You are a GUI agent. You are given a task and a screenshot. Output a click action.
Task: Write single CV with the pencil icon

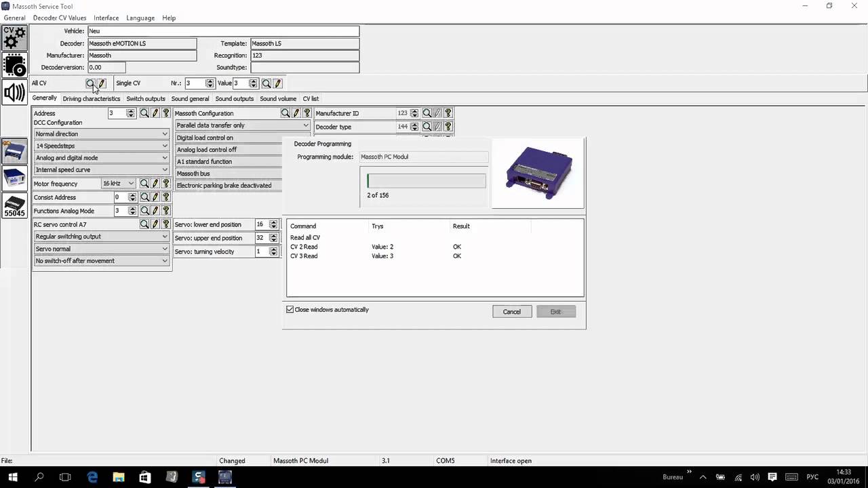point(277,83)
